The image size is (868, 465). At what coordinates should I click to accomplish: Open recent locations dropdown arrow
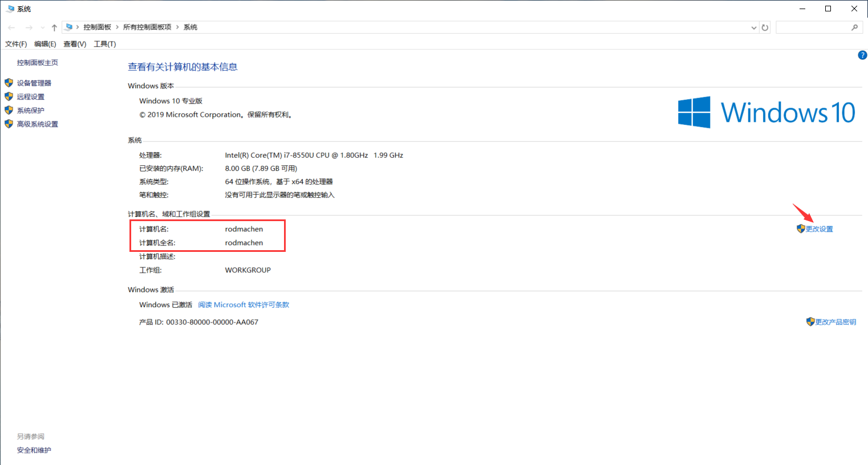(x=42, y=27)
